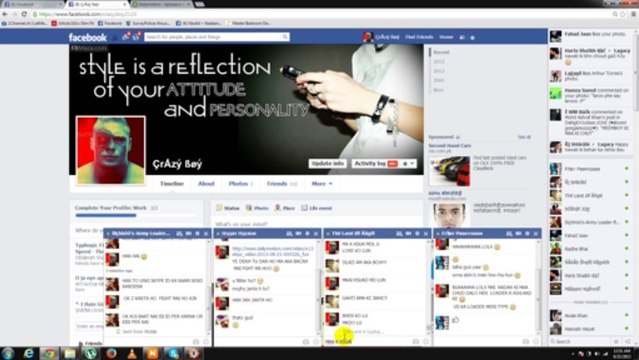Open the Activity log button
This screenshot has width=639, height=360.
point(375,163)
